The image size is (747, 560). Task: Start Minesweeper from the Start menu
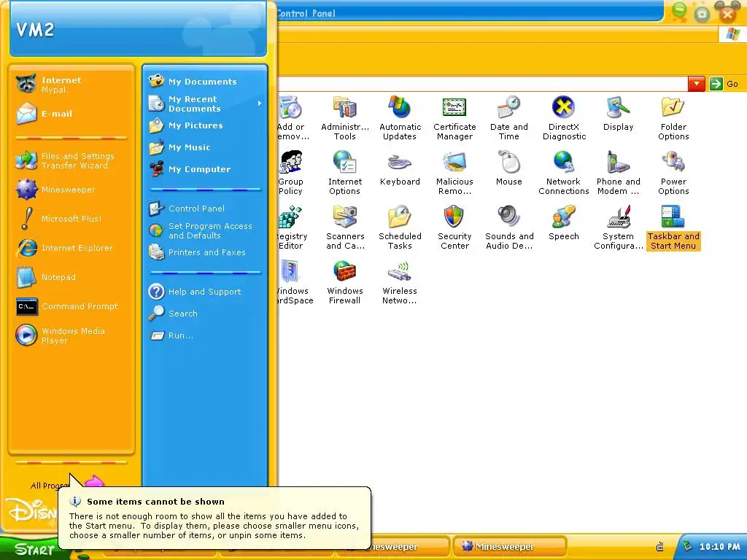click(71, 190)
